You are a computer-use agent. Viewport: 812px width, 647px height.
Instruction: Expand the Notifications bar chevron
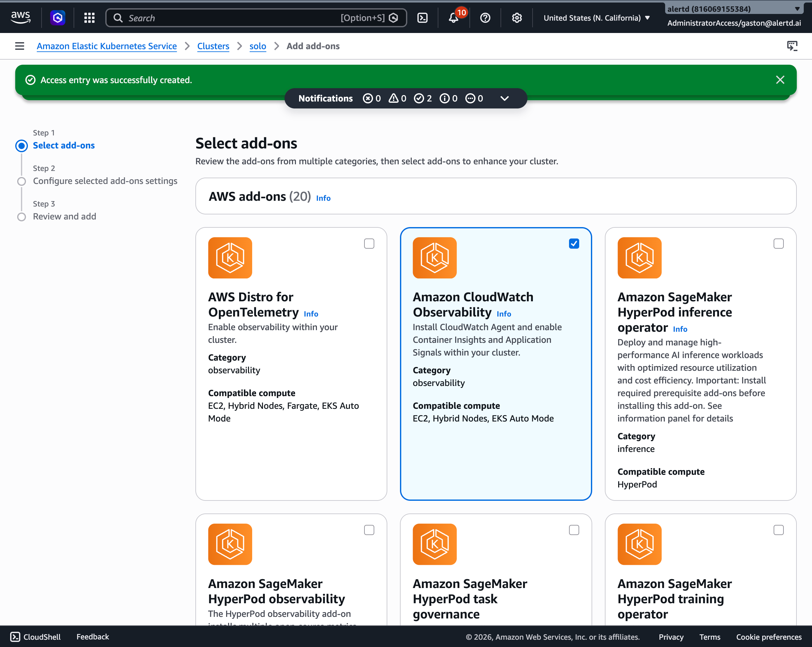pos(504,98)
